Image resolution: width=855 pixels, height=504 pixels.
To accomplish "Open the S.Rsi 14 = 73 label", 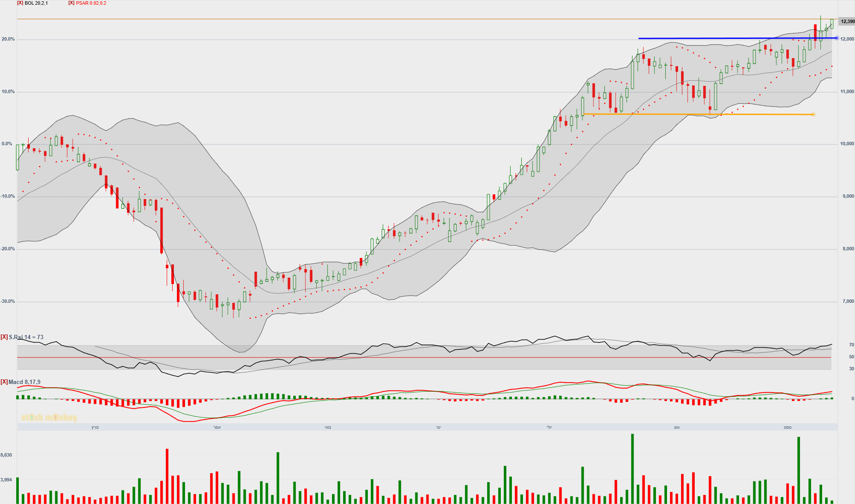I will (26, 337).
